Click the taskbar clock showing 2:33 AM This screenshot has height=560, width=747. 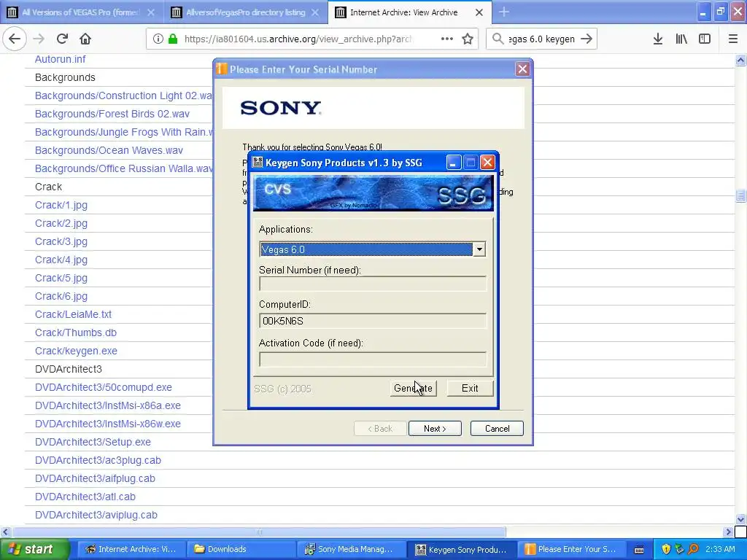click(x=720, y=549)
